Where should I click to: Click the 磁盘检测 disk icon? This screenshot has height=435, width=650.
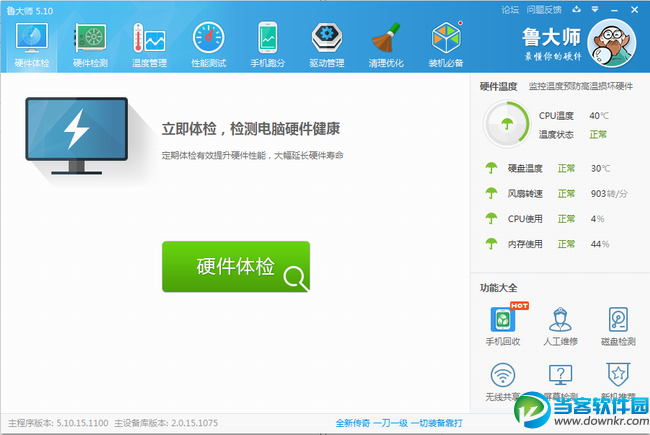click(x=618, y=319)
